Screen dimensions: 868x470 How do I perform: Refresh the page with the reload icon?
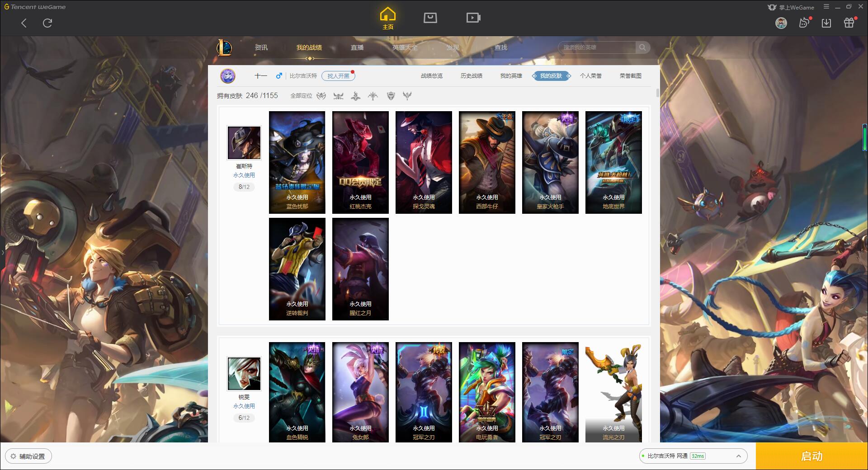point(47,23)
